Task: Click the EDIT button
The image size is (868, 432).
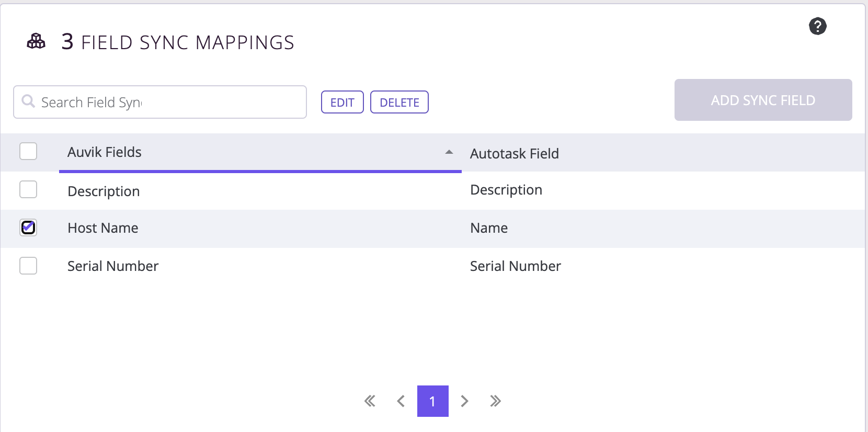Action: [342, 102]
